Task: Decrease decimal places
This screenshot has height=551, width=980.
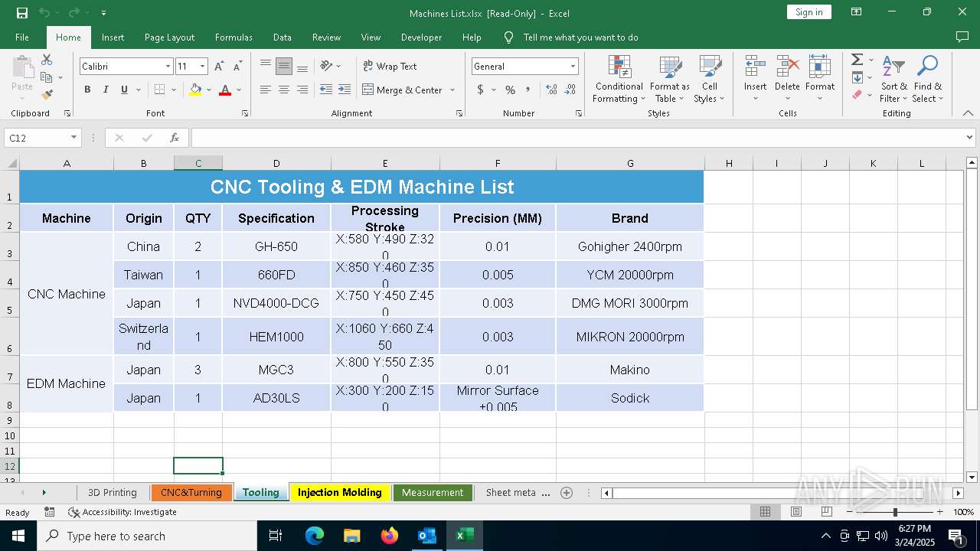Action: [x=570, y=90]
